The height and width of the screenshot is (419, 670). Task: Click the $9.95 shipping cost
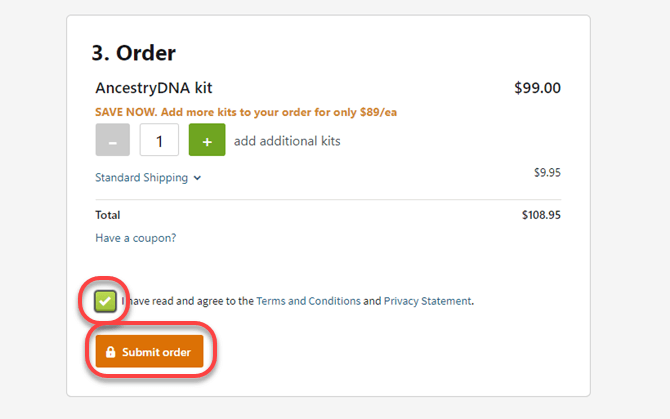point(547,172)
